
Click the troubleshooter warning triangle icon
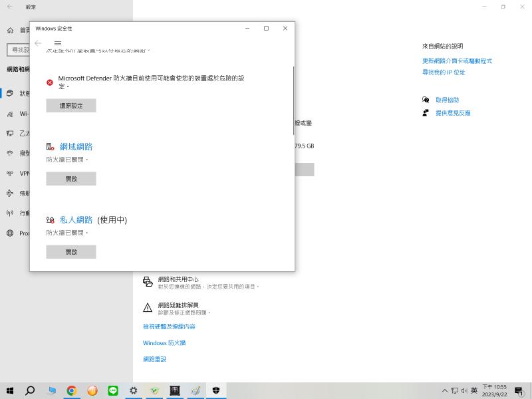click(x=148, y=307)
